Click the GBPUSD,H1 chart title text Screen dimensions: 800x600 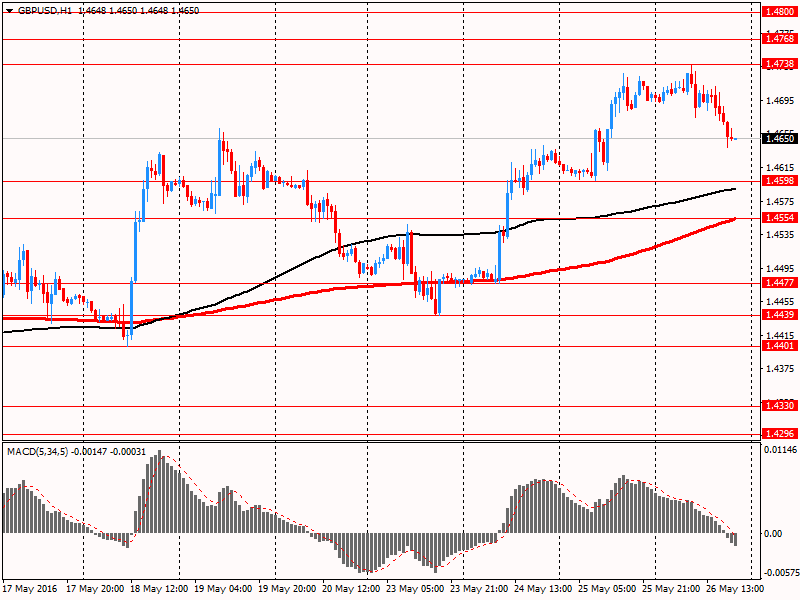click(44, 11)
